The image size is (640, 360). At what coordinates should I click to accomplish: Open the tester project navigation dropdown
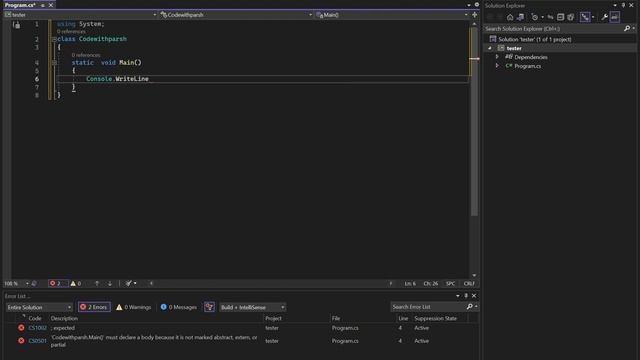[x=80, y=15]
